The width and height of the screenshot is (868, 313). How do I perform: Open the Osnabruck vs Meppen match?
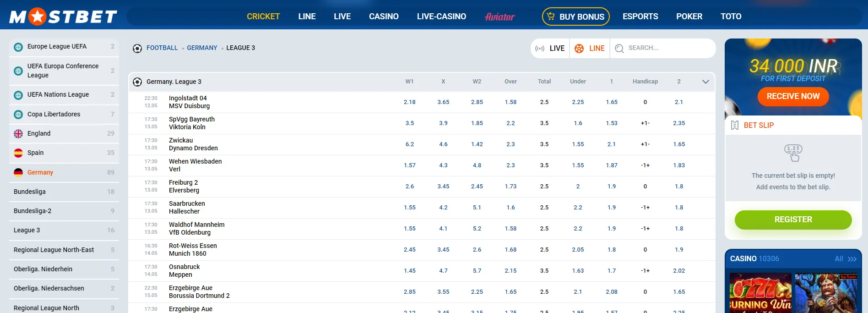click(x=184, y=271)
